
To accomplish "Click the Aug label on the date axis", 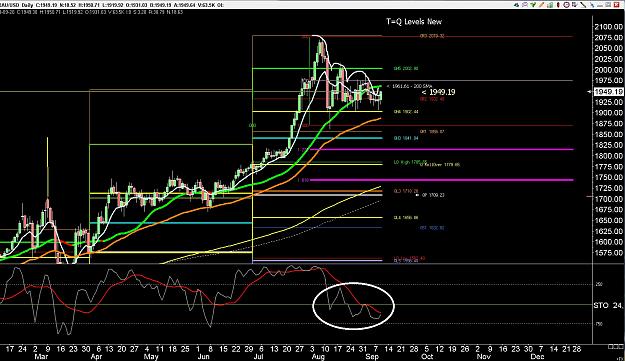I will (318, 357).
